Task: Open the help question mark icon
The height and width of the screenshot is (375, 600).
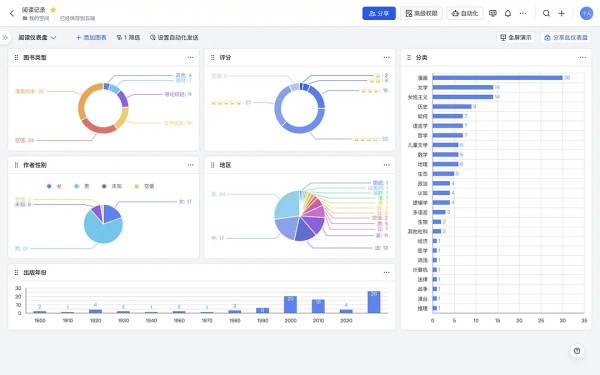Action: click(x=577, y=351)
